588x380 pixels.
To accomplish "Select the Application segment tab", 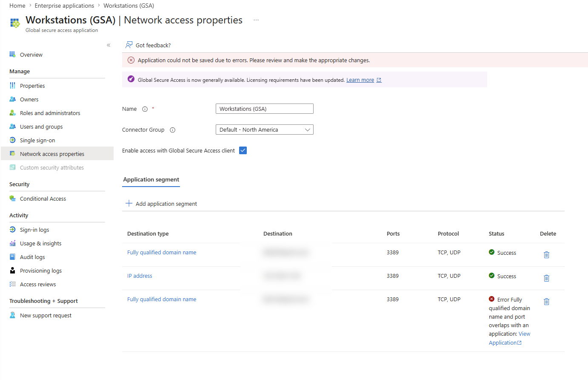I will (151, 180).
